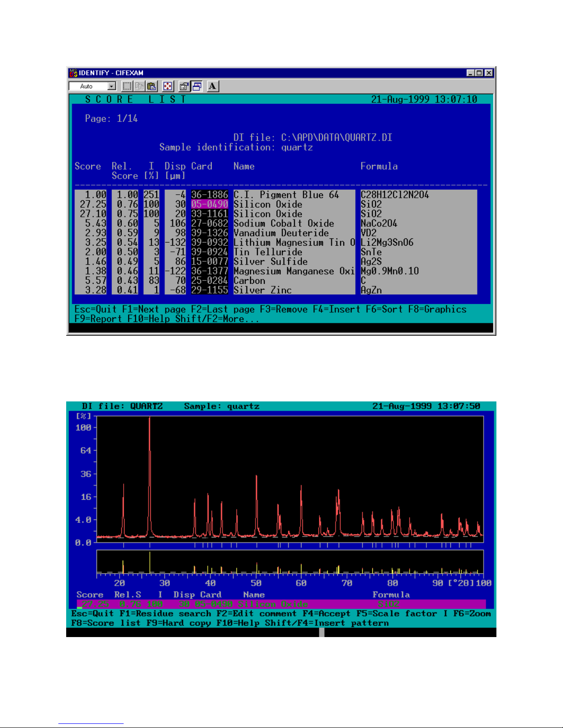
Task: Click the Sample: quartz label in graph
Action: point(222,406)
